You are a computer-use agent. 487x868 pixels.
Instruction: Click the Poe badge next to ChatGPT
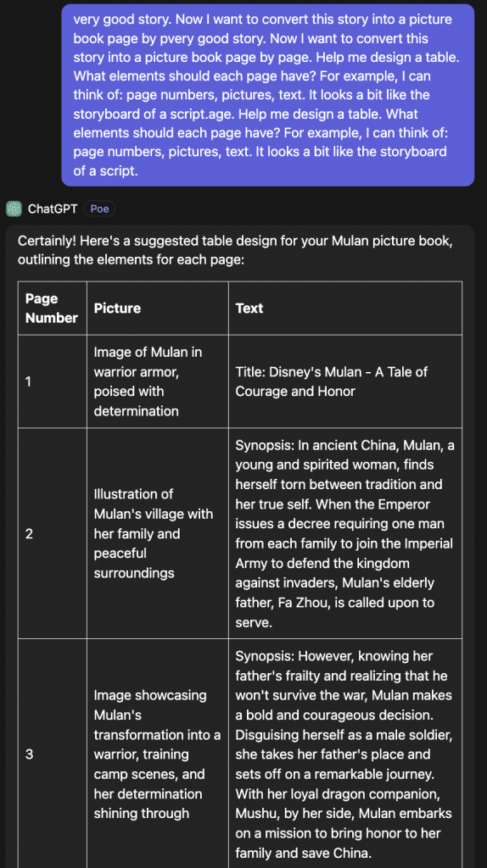click(x=100, y=209)
